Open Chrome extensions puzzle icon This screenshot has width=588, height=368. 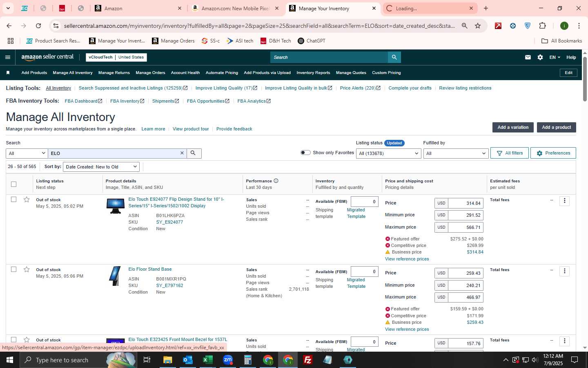point(542,26)
